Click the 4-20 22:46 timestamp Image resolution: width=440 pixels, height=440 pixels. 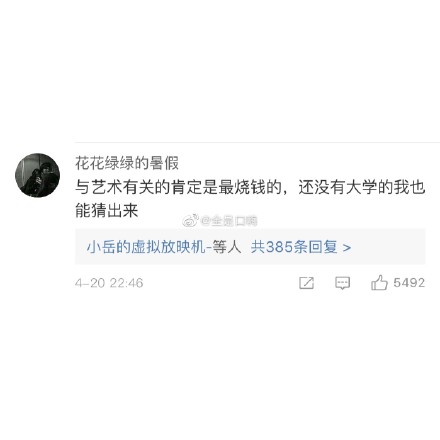click(x=109, y=283)
